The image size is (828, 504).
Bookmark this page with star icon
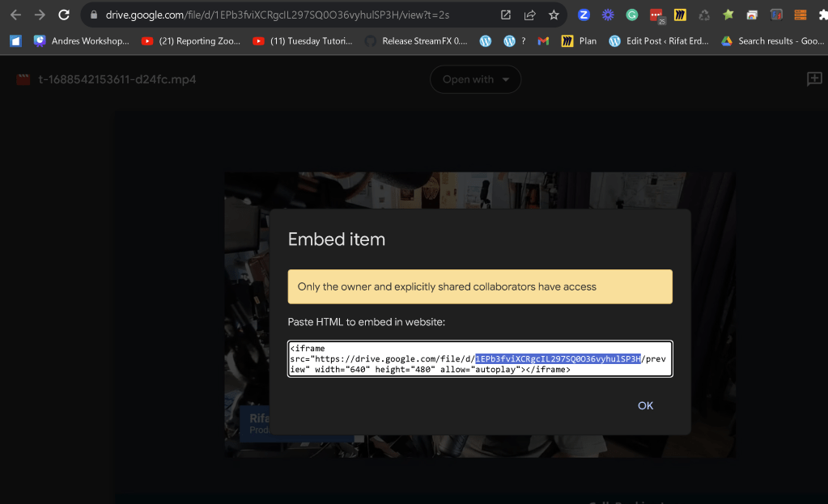click(554, 15)
